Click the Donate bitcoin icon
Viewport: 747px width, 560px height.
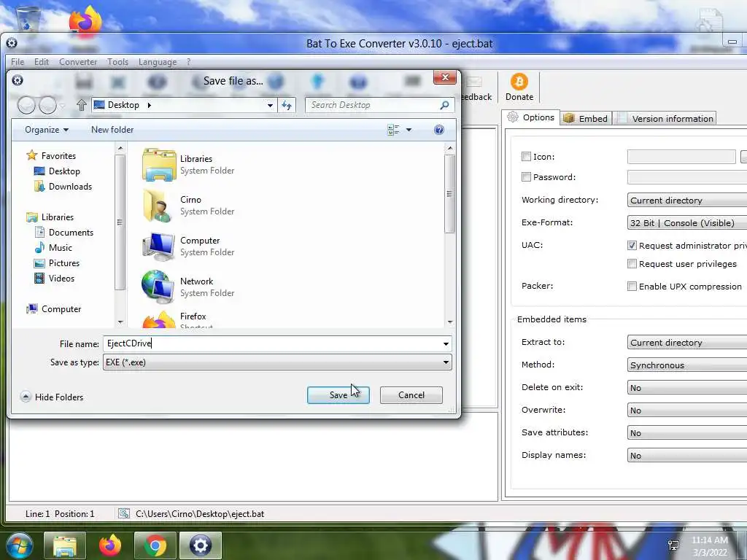519,82
